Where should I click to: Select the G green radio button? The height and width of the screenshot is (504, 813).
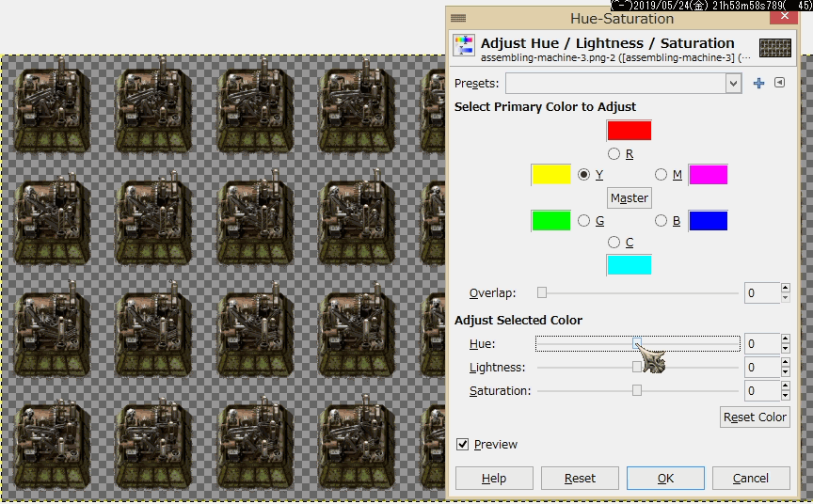583,221
